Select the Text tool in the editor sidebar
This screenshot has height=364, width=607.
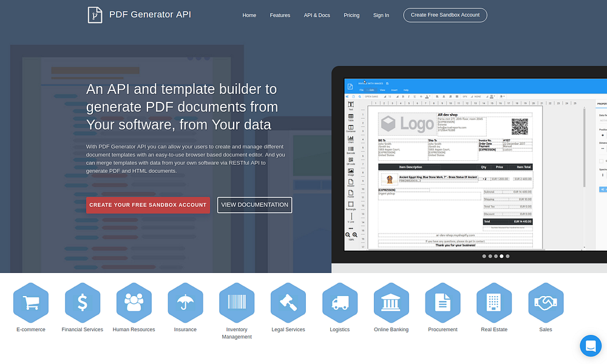(x=351, y=105)
